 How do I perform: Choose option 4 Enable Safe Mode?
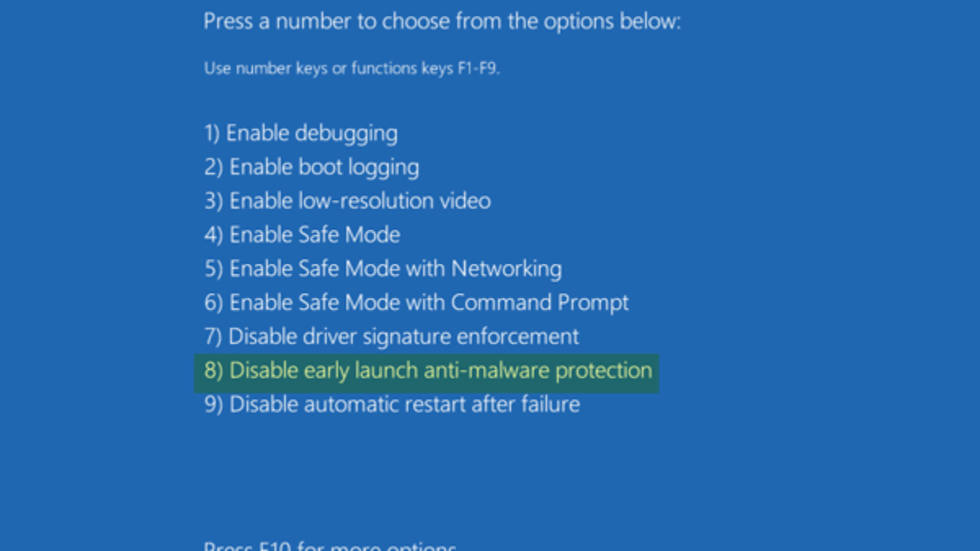[302, 235]
